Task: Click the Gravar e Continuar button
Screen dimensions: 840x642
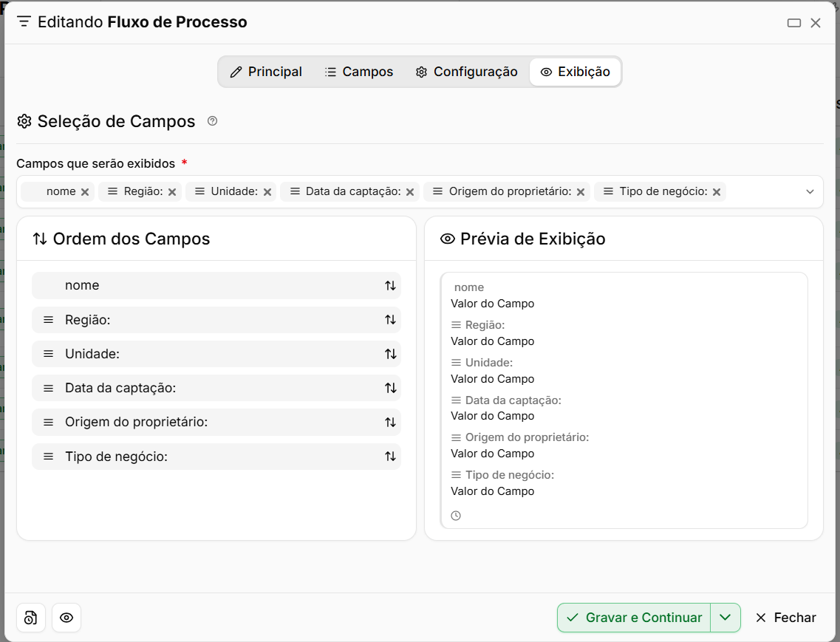Action: click(x=634, y=618)
